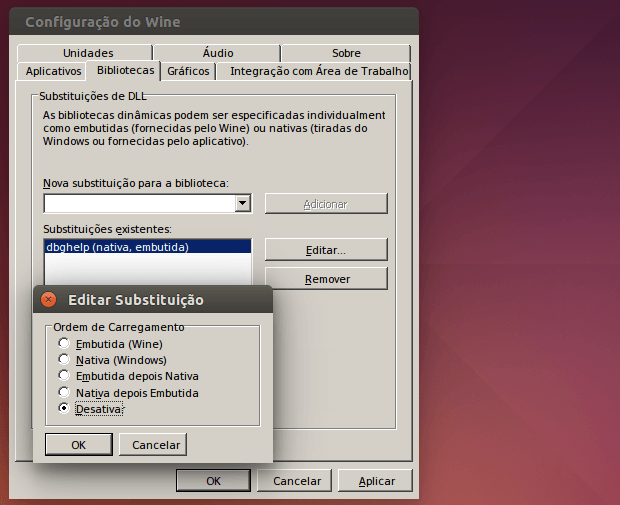
Task: Click Cancelar in the Wine configuration window
Action: tap(294, 480)
